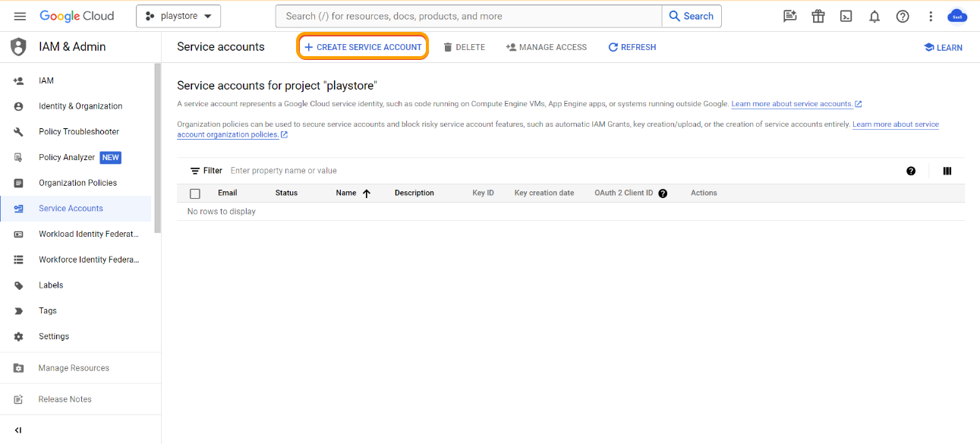
Task: Open the hamburger navigation menu
Action: [20, 16]
